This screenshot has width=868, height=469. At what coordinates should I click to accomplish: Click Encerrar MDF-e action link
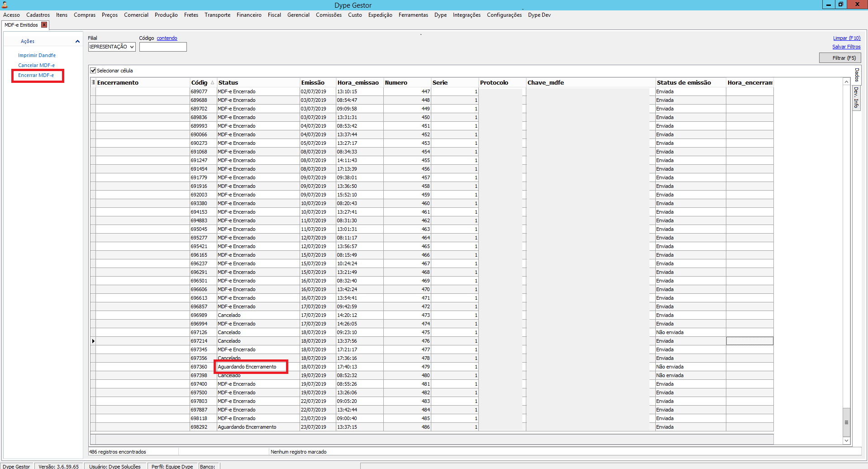point(36,75)
